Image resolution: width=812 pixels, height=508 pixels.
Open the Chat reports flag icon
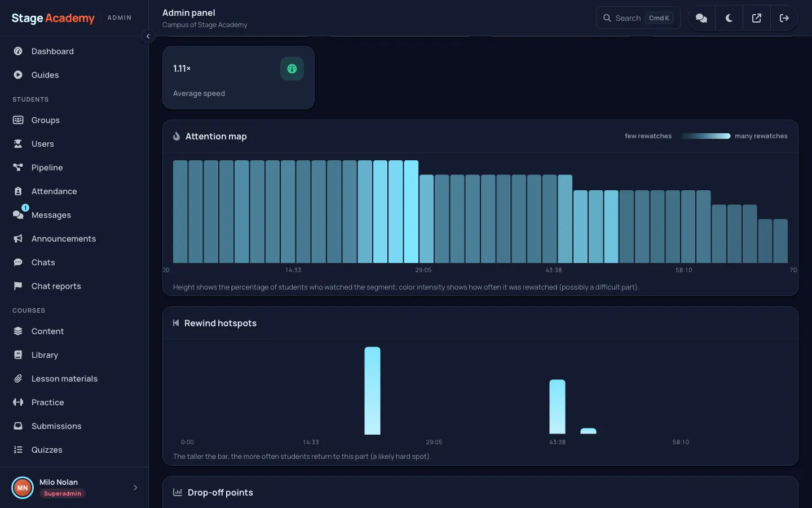18,286
